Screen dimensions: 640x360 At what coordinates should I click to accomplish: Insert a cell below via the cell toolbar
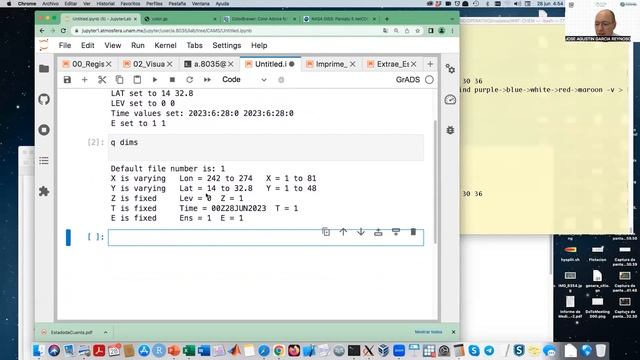point(396,232)
